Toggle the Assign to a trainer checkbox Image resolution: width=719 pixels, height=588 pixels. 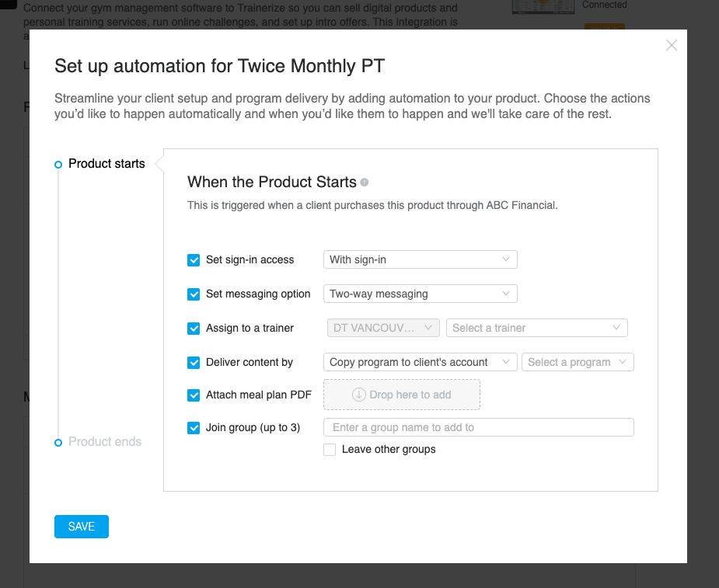[194, 329]
